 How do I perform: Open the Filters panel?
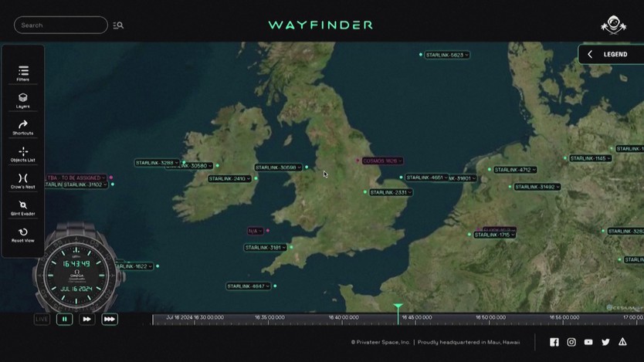point(23,73)
